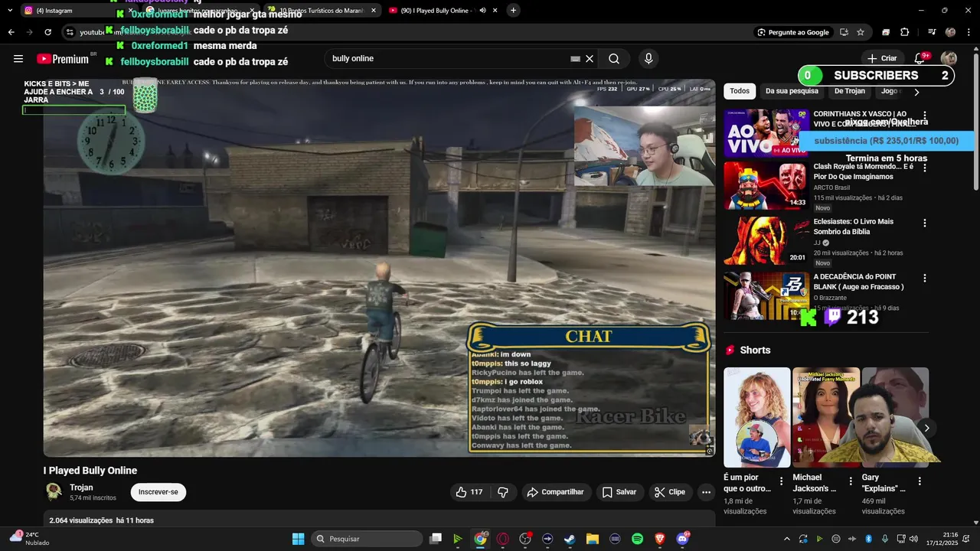Open the YouTube account avatar menu

(x=949, y=59)
